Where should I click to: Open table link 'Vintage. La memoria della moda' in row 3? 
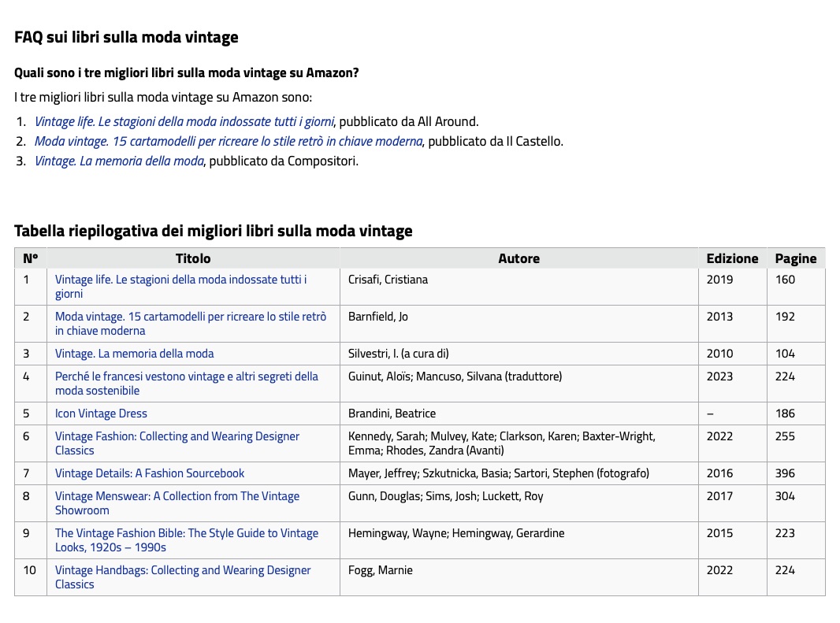click(135, 354)
